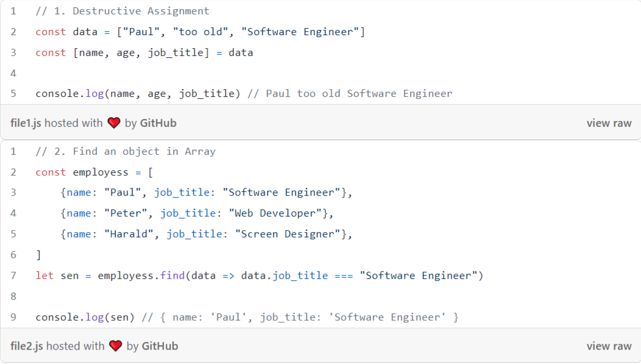Click the GitHub link under file1.js
Screen dimensions: 641x364
point(158,123)
